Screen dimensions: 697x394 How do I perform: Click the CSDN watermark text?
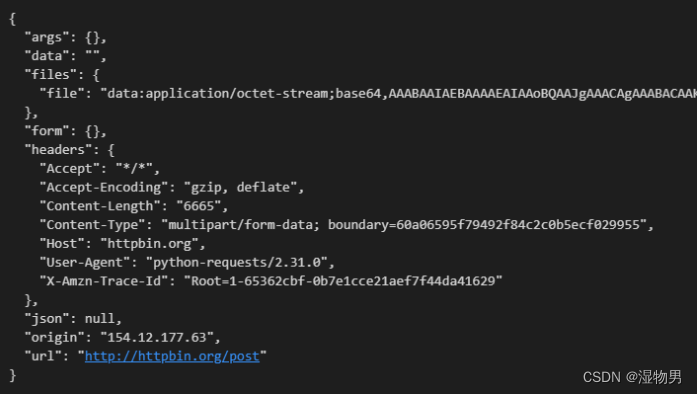pos(632,377)
